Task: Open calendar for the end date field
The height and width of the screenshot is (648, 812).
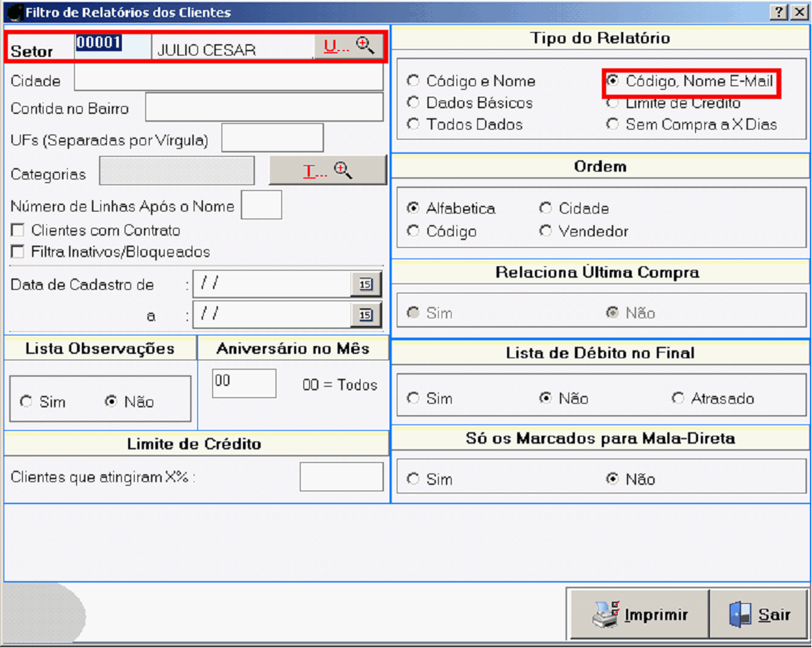Action: (365, 315)
